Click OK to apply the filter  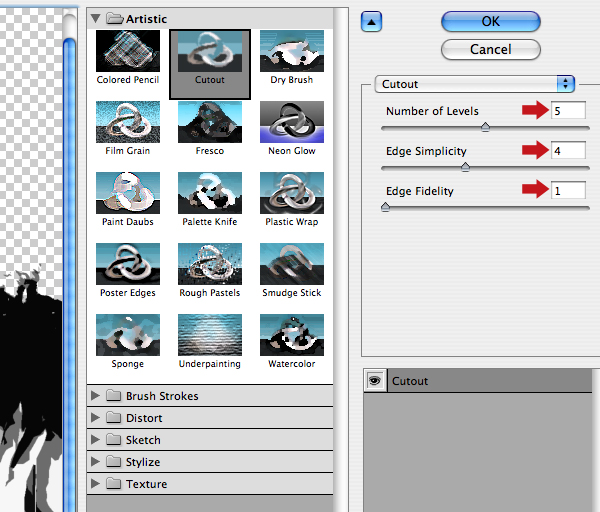[491, 21]
